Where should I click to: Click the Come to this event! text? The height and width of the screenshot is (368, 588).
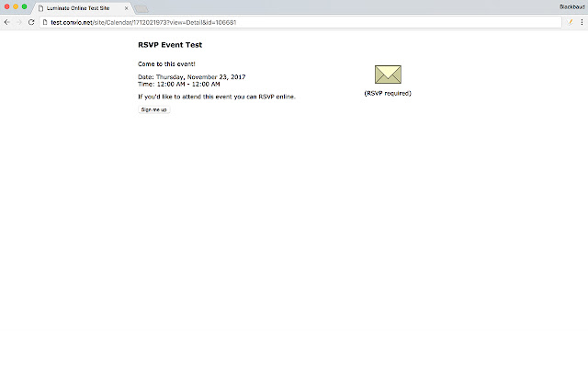(x=166, y=63)
